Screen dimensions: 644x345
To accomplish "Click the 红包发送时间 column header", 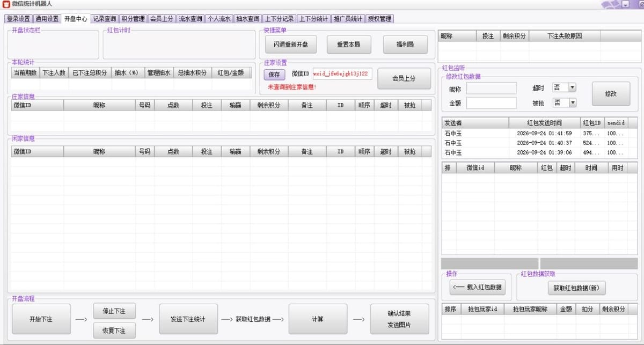I will tap(544, 123).
